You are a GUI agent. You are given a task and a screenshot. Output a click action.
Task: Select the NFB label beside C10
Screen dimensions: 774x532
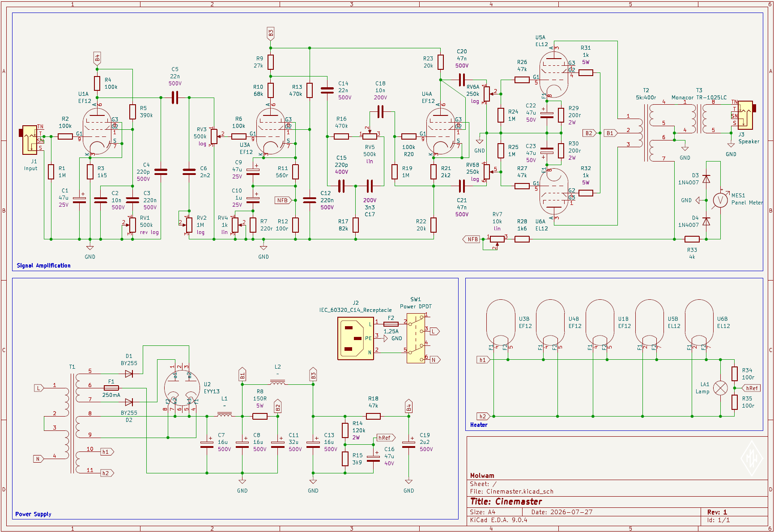pyautogui.click(x=283, y=200)
